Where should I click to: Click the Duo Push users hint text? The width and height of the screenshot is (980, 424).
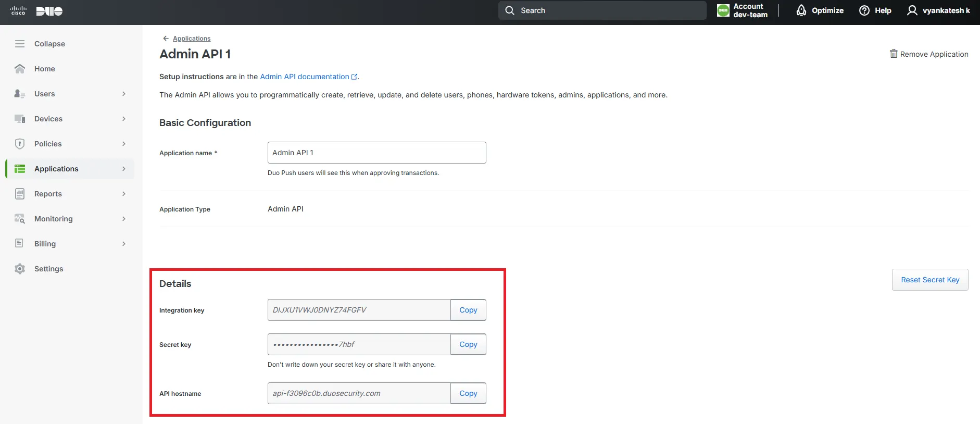[x=353, y=173]
